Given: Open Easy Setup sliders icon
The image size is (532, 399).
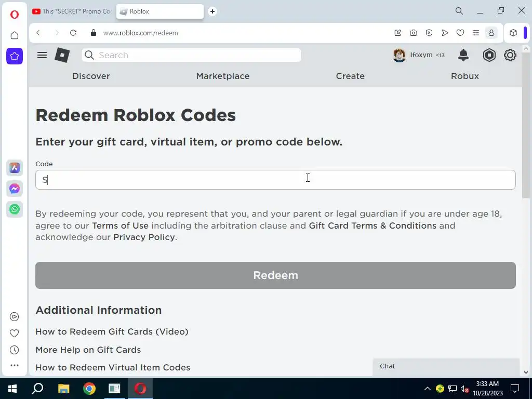Looking at the screenshot, I should [476, 33].
